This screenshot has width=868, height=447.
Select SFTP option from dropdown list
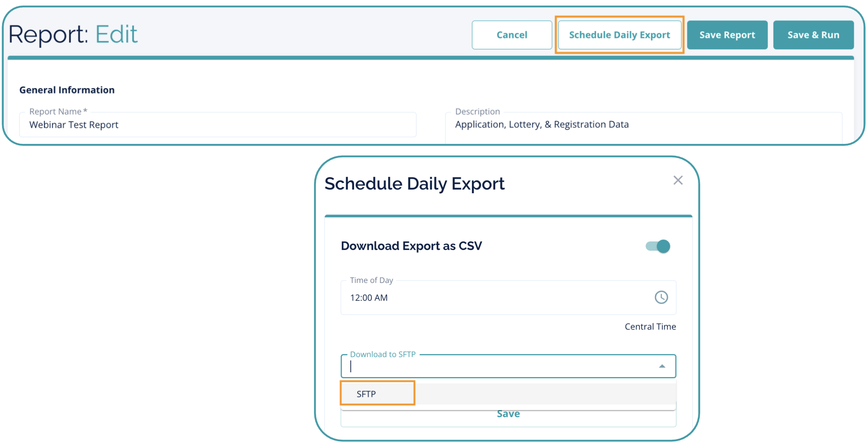pos(366,394)
